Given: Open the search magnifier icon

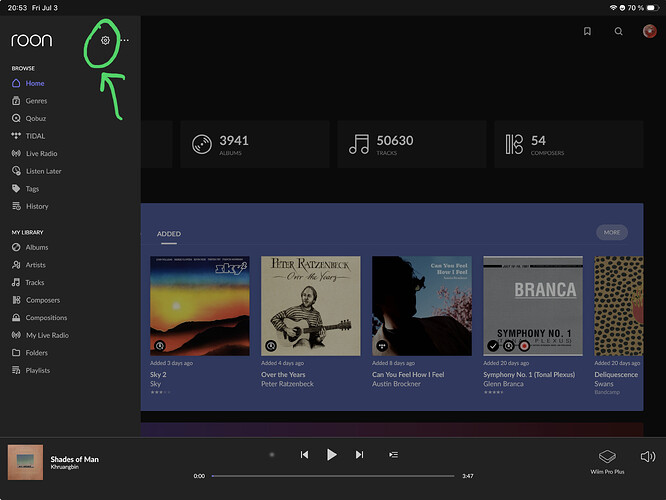Looking at the screenshot, I should point(618,31).
